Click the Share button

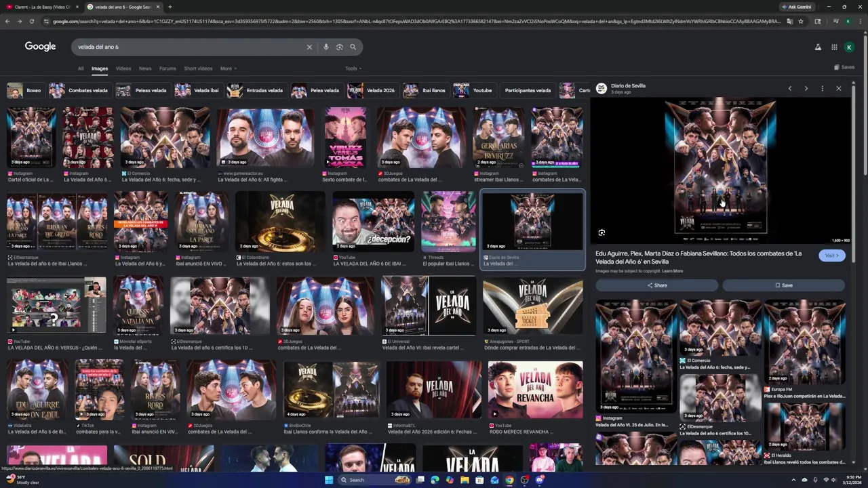pos(656,285)
